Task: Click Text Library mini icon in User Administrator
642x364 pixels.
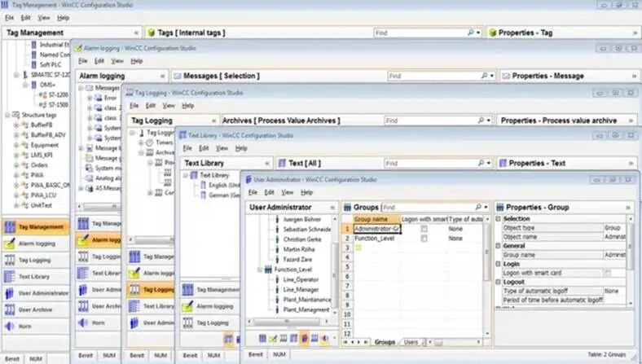Action: tap(293, 338)
